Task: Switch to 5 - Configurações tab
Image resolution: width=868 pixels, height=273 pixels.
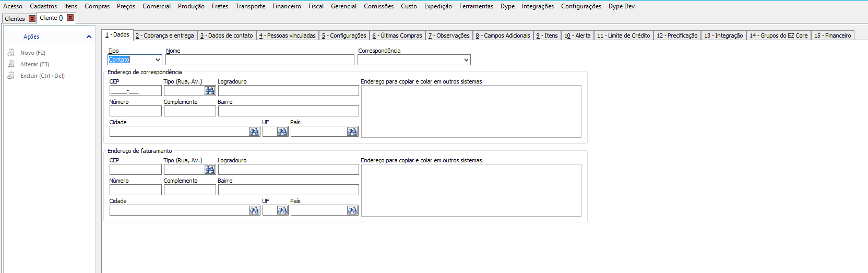Action: (x=343, y=35)
